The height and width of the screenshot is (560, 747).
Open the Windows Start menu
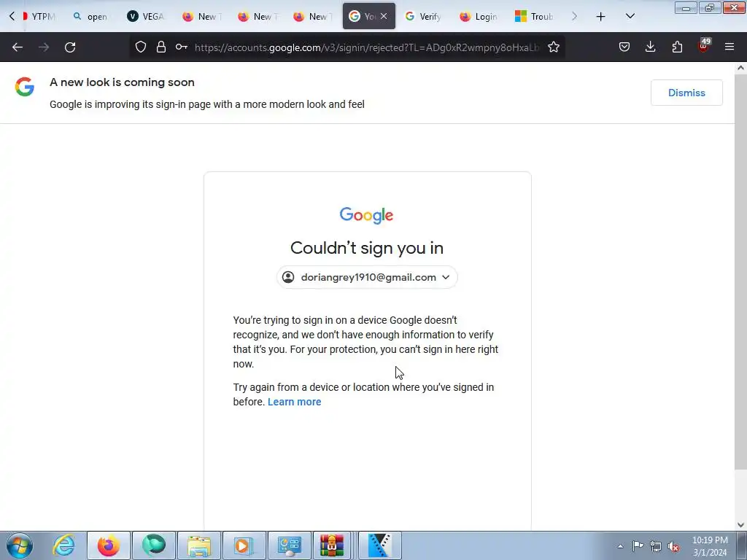pos(20,545)
